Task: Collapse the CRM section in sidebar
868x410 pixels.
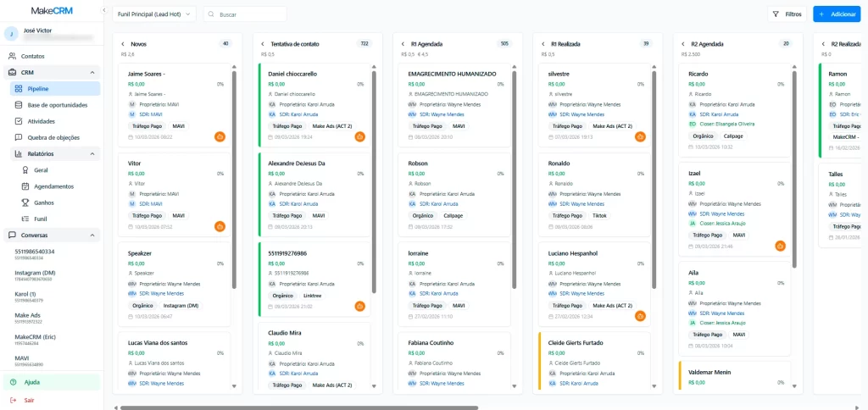Action: pos(92,73)
